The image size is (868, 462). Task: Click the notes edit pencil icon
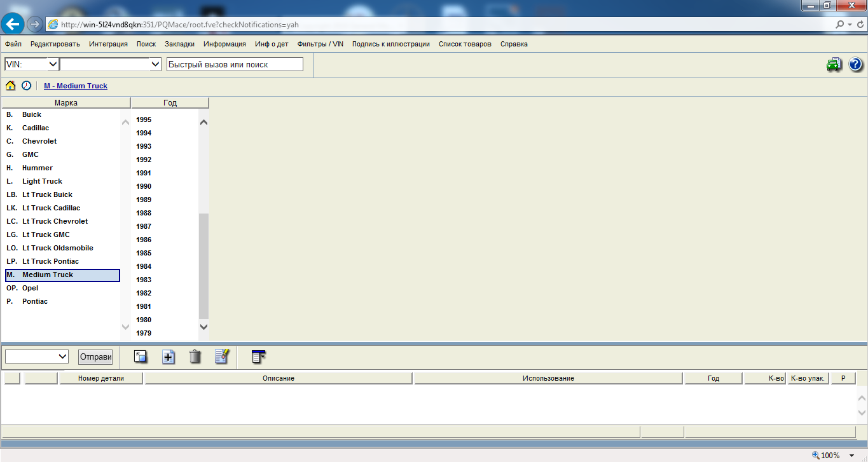pyautogui.click(x=221, y=356)
